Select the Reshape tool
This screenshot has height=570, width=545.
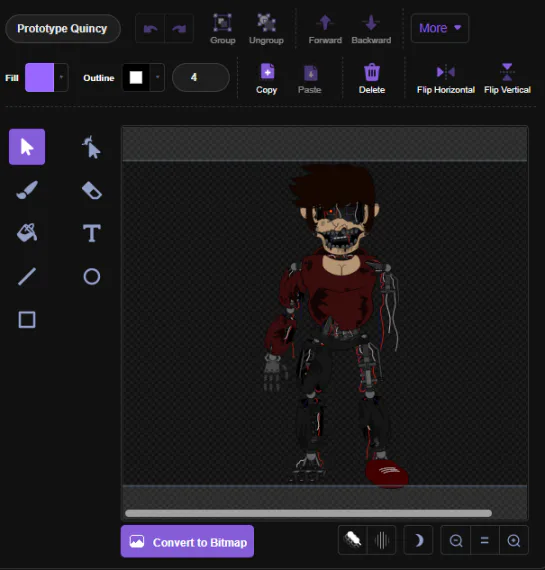pos(91,147)
